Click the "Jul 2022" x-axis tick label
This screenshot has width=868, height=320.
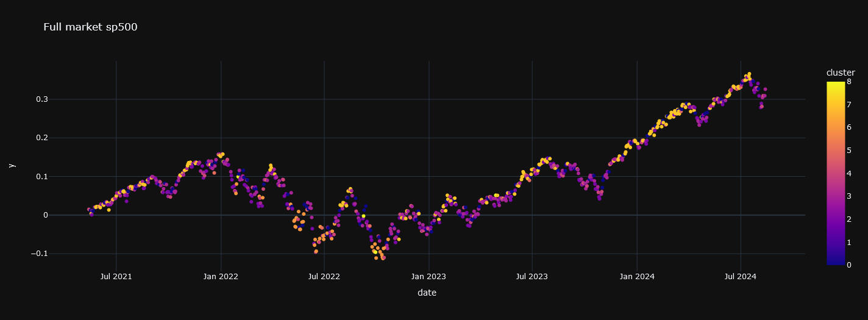[x=324, y=277]
